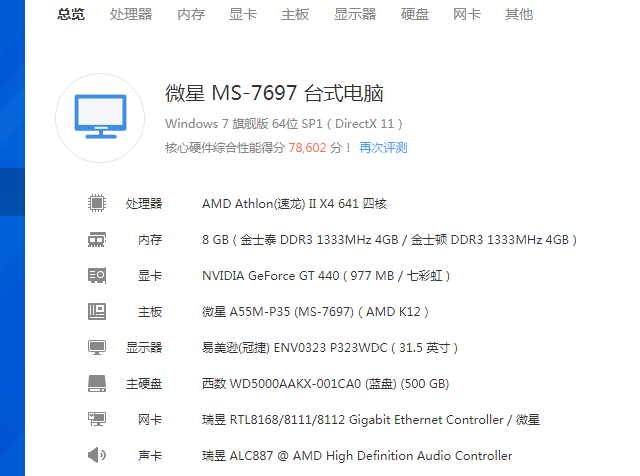Click the AMD Athlon II X4 641 text
This screenshot has width=640, height=476.
pyautogui.click(x=294, y=203)
